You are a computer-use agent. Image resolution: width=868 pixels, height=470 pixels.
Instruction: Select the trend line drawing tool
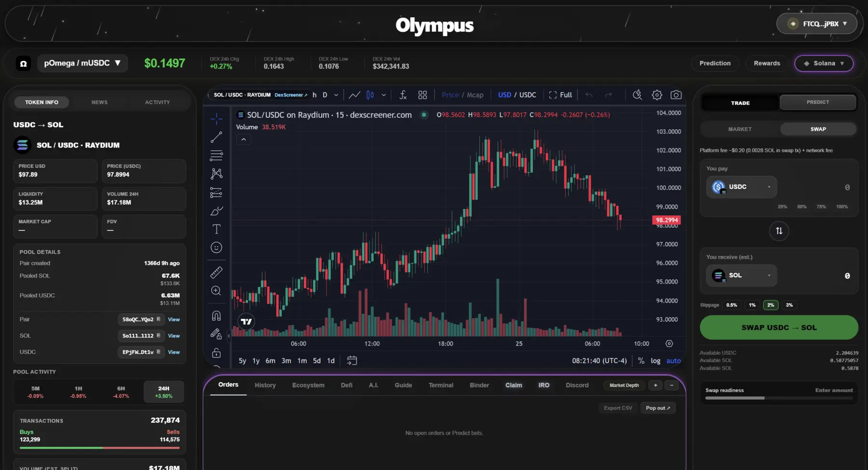click(216, 138)
